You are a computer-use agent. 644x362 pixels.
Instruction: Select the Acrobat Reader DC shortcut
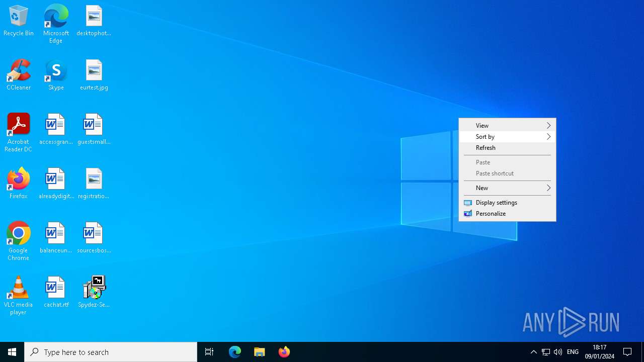pos(19,133)
